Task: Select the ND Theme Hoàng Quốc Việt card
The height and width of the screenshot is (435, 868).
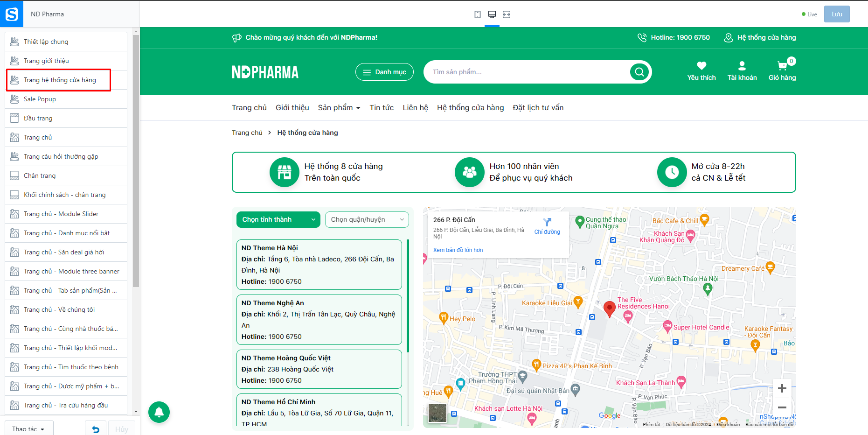Action: [319, 369]
